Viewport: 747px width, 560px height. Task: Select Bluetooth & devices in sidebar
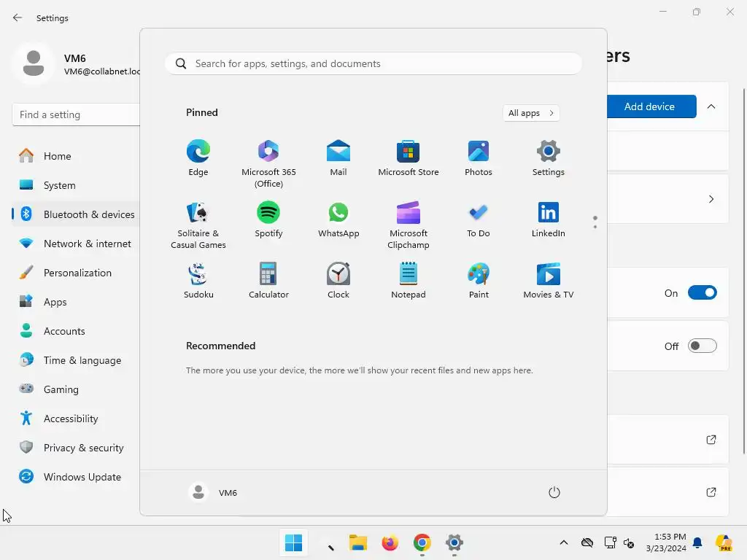[76, 214]
